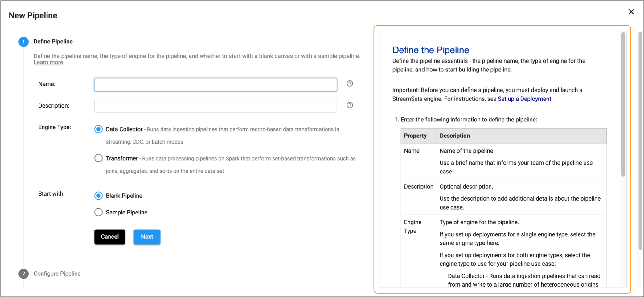Viewport: 644px width, 297px height.
Task: Click the New Pipeline dialog title
Action: [x=33, y=15]
